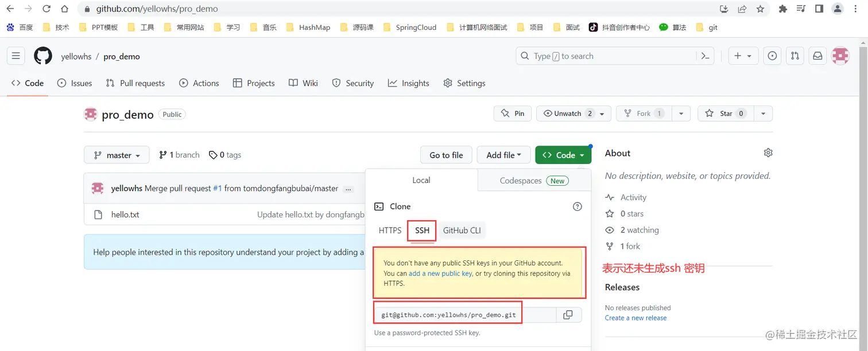Screen dimensions: 868x351
Task: Copy SSH clone URL to clipboard
Action: tap(568, 315)
